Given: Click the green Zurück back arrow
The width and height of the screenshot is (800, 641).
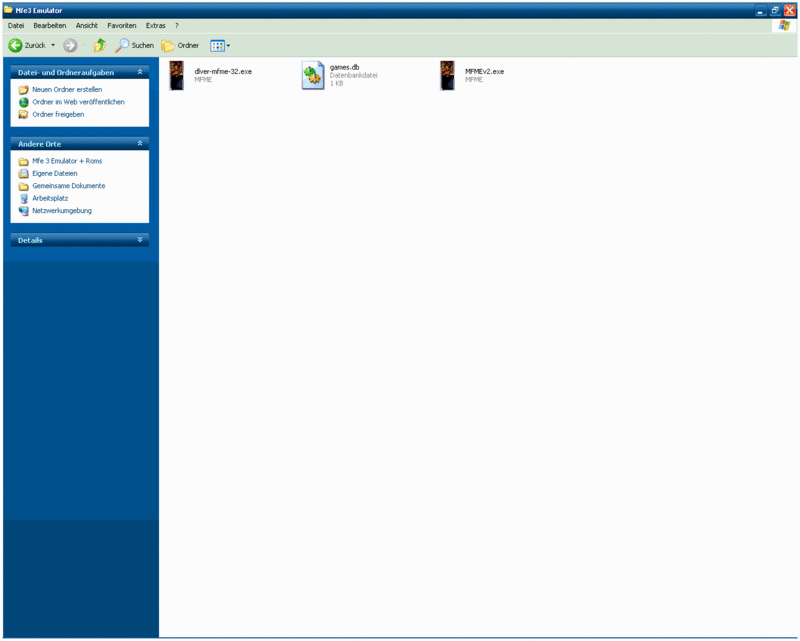Looking at the screenshot, I should [15, 45].
